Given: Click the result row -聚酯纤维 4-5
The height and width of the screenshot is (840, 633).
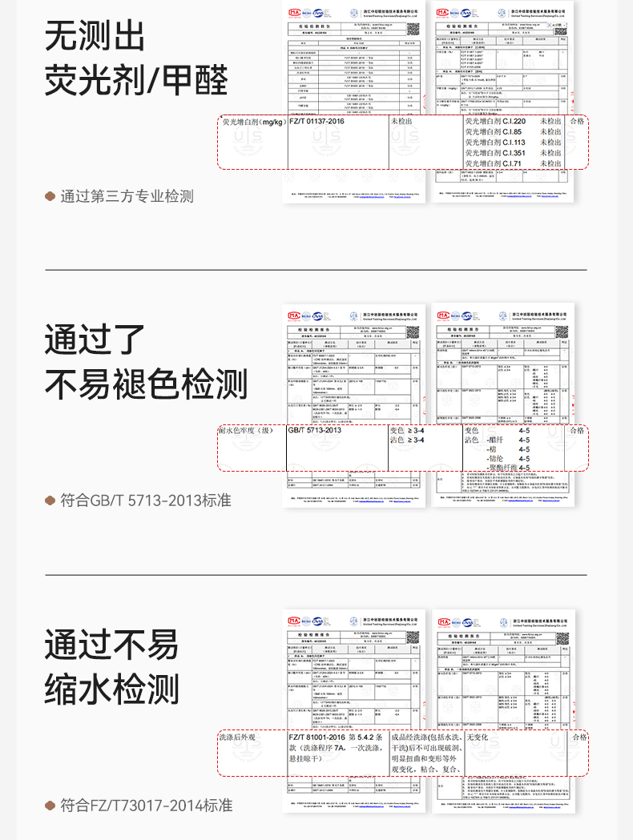Looking at the screenshot, I should click(509, 468).
